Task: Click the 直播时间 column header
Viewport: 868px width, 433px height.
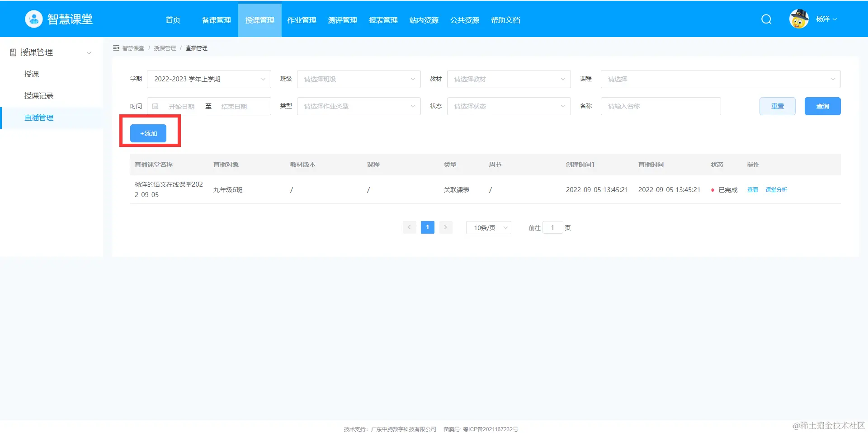Action: [651, 165]
